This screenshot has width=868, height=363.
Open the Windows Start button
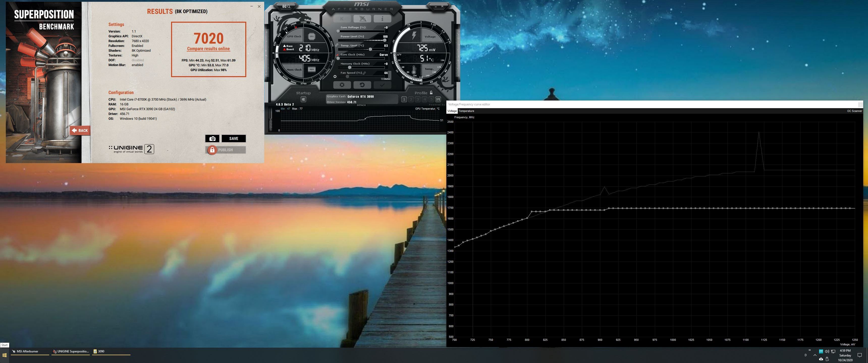click(x=4, y=355)
